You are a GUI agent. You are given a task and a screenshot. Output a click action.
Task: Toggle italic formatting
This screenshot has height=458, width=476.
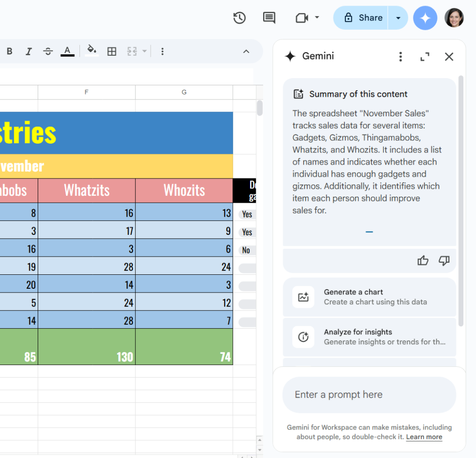[x=29, y=52]
